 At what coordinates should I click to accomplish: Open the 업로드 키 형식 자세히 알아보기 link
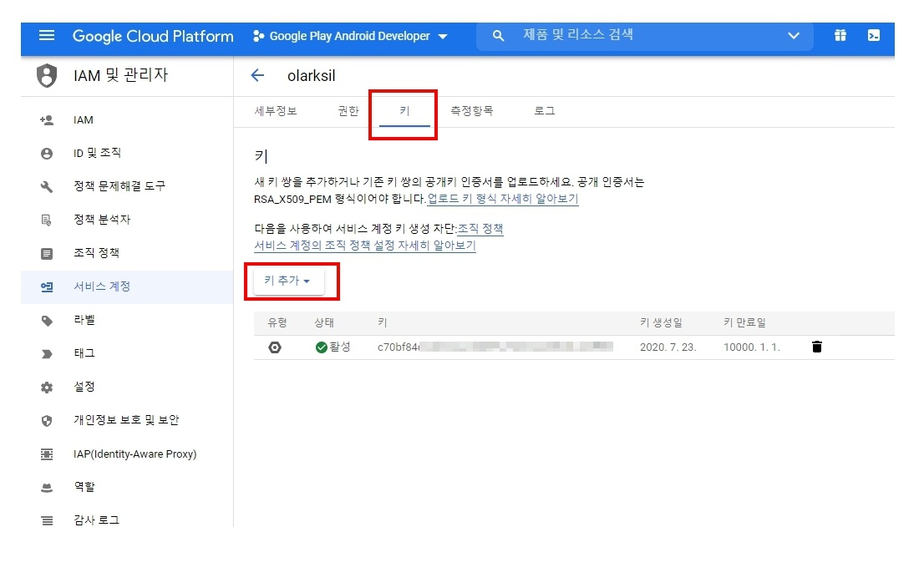[502, 199]
